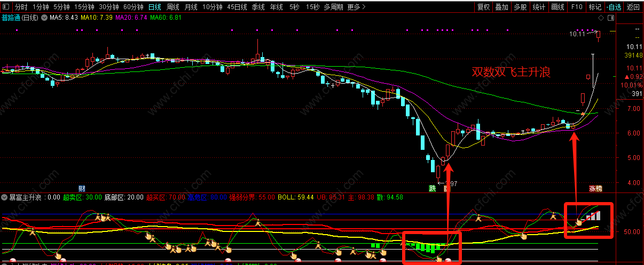Click the MA60: 6.81 label

pos(166,18)
